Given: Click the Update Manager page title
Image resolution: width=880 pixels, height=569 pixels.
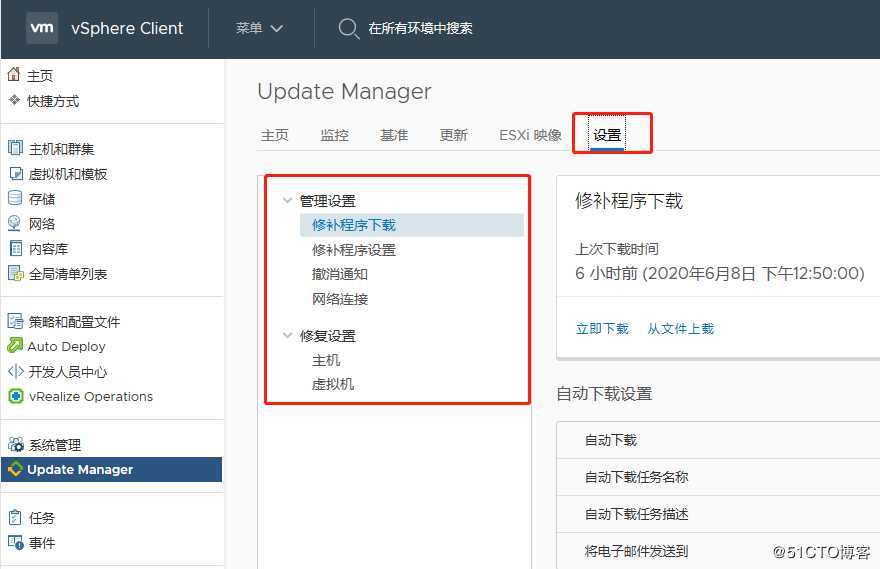Looking at the screenshot, I should click(x=344, y=91).
